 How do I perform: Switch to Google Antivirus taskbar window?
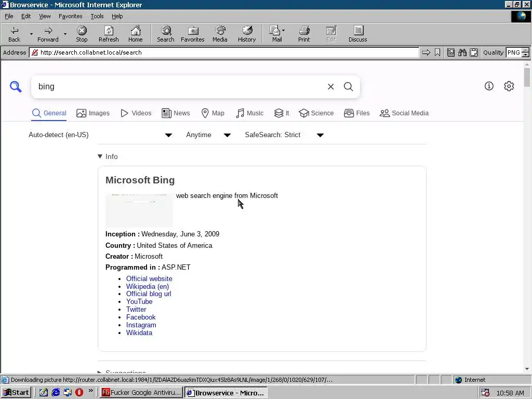141,393
